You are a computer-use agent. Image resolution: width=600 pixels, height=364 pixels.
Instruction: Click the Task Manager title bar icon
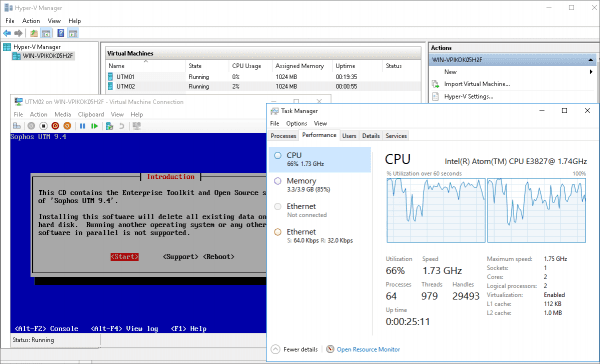[275, 111]
